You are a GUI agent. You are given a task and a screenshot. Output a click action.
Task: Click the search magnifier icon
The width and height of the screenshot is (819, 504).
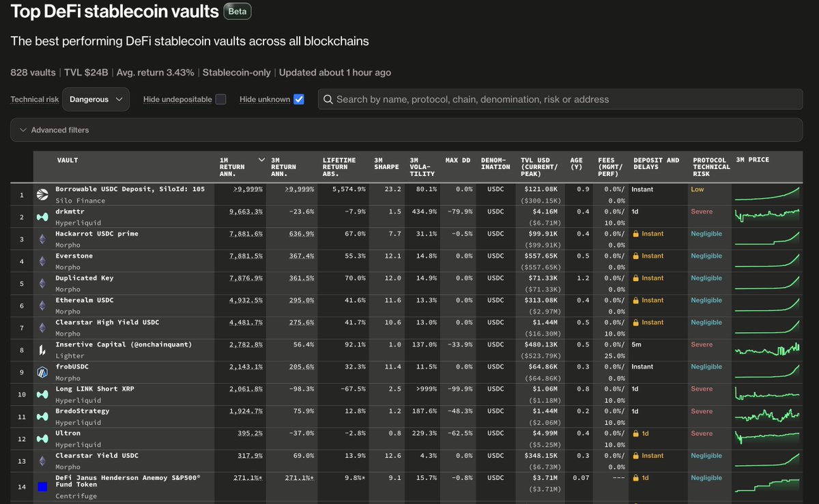pyautogui.click(x=328, y=100)
